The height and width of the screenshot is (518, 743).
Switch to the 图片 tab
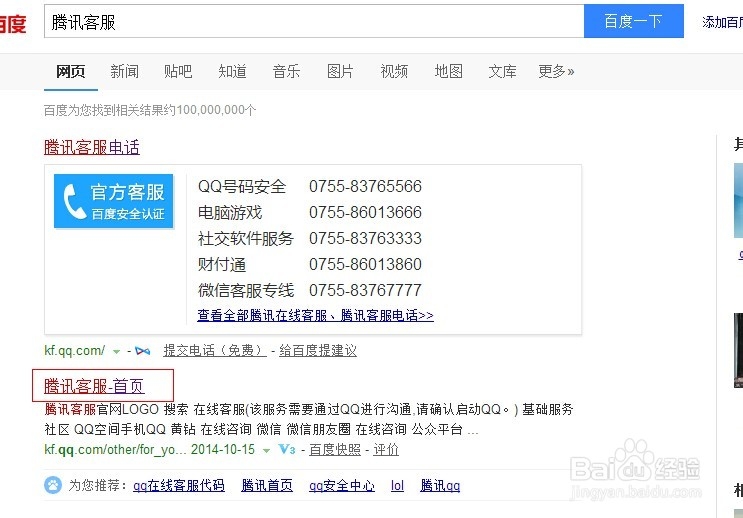pyautogui.click(x=340, y=72)
